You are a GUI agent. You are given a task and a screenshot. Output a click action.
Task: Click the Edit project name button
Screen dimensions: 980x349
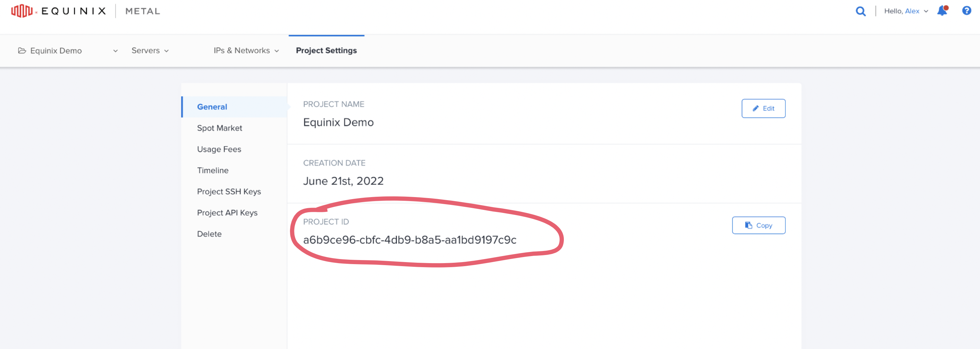coord(763,108)
